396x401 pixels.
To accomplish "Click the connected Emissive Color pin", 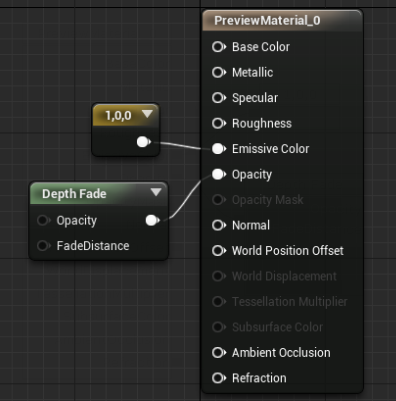I will point(219,149).
